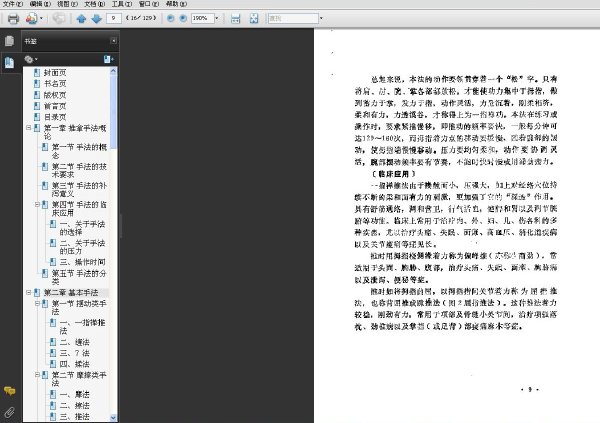This screenshot has height=423, width=600.
Task: Click the scrolling page/fit width icon
Action: click(235, 18)
